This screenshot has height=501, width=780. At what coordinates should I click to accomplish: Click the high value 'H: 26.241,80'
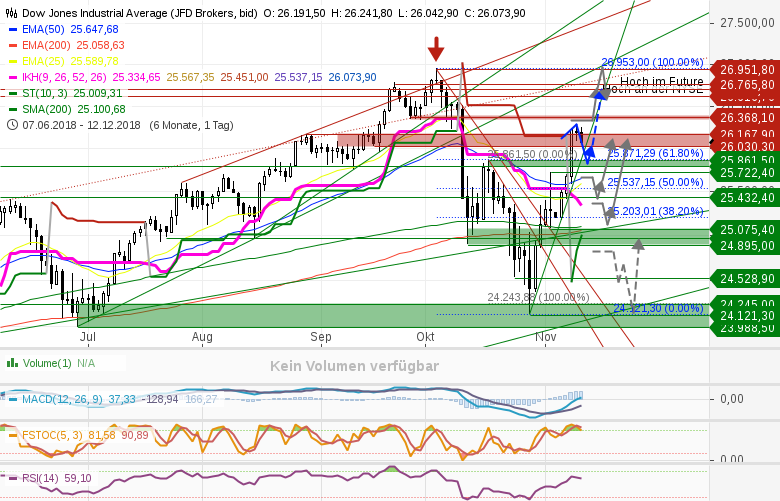362,13
